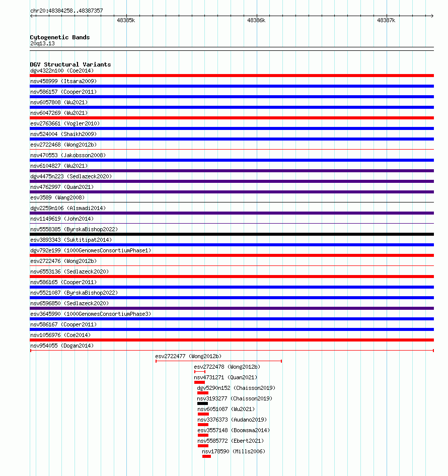
Task: Click the esv3557148 (Boomsma2014) label
Action: pos(234,431)
